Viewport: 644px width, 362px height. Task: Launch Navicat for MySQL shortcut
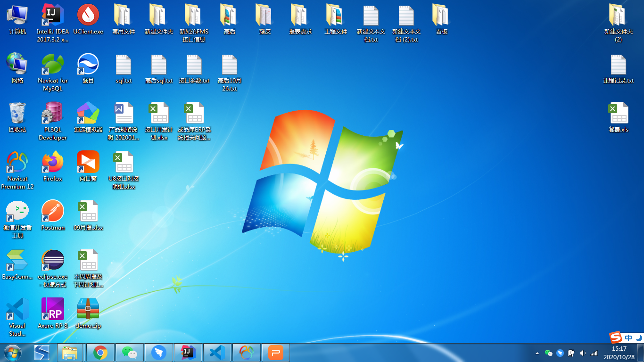pos(53,72)
